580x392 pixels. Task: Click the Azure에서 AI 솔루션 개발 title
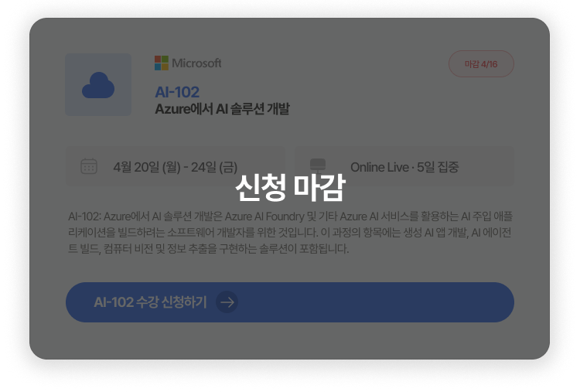pos(222,109)
